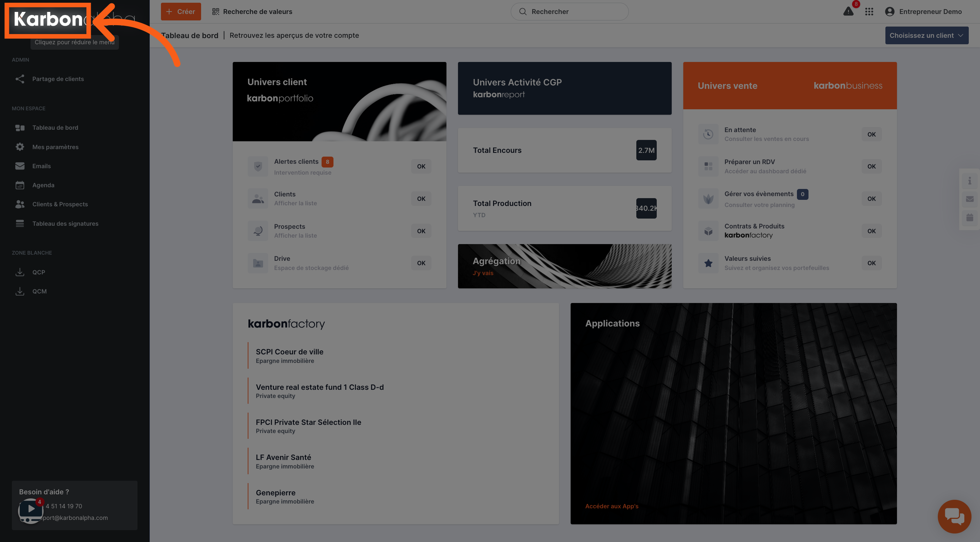Click the Clients & Prospects sidebar icon
980x542 pixels.
coord(19,204)
